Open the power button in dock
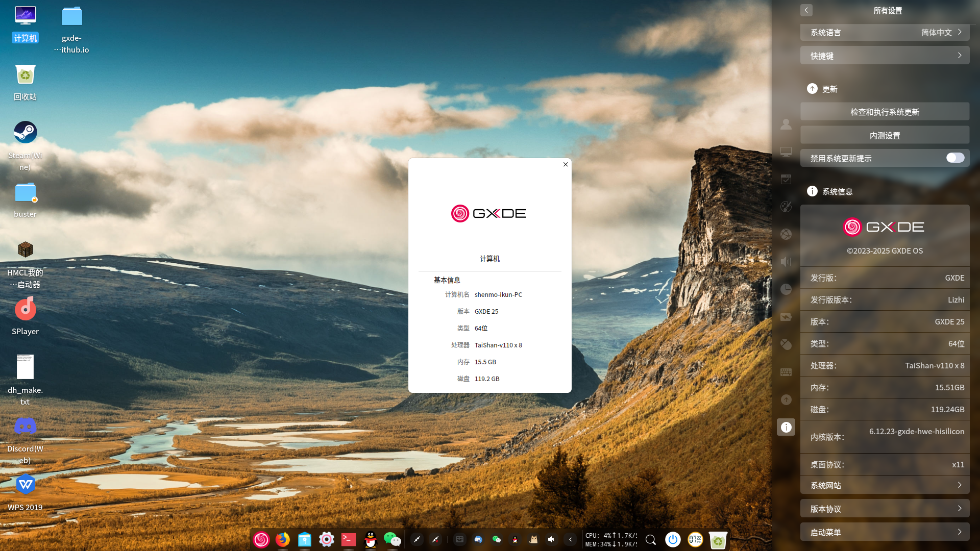Screen dimensions: 980x551 click(673, 539)
